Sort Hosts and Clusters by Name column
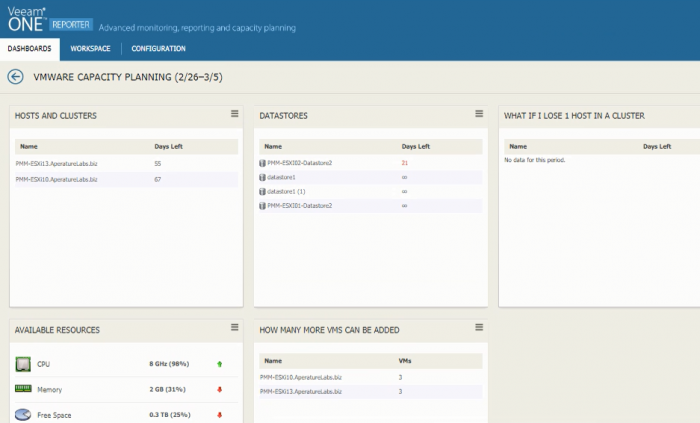Image resolution: width=700 pixels, height=423 pixels. (28, 146)
